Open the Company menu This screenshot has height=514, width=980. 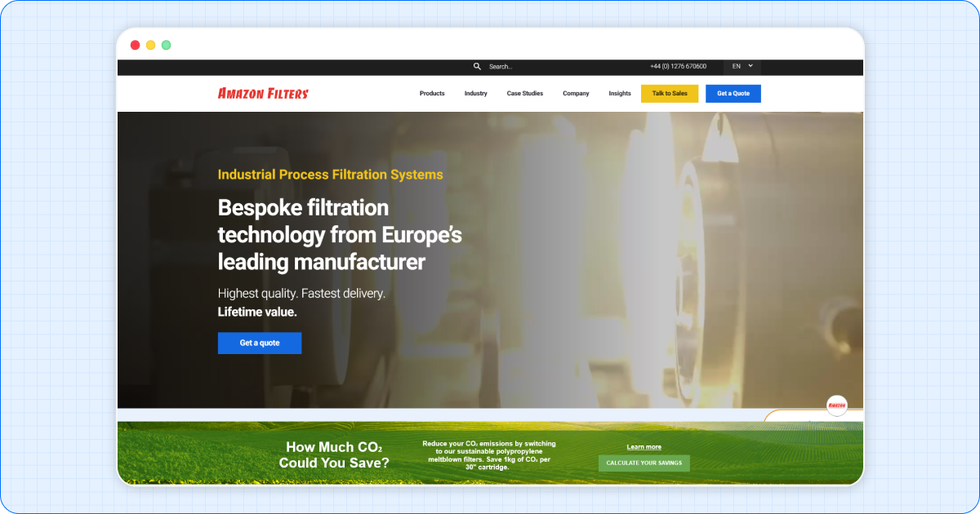(x=576, y=94)
